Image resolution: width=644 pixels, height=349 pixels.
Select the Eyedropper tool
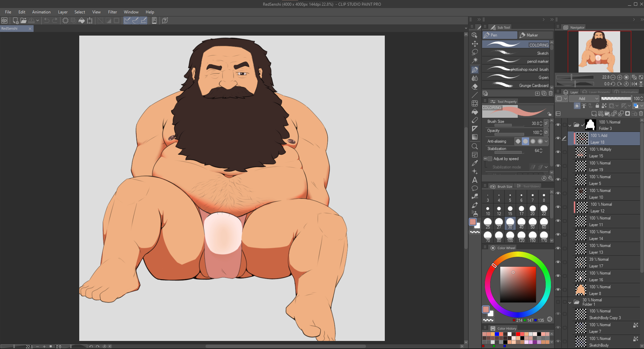click(474, 163)
